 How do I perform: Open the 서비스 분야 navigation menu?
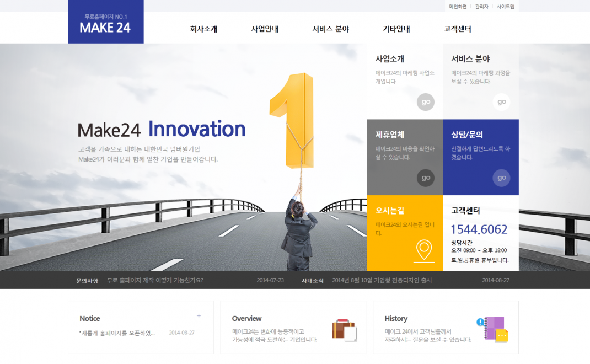[330, 29]
